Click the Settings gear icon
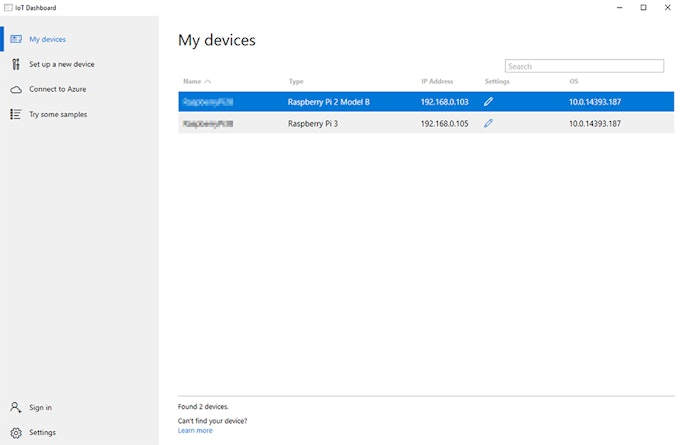This screenshot has height=445, width=680. [x=16, y=433]
